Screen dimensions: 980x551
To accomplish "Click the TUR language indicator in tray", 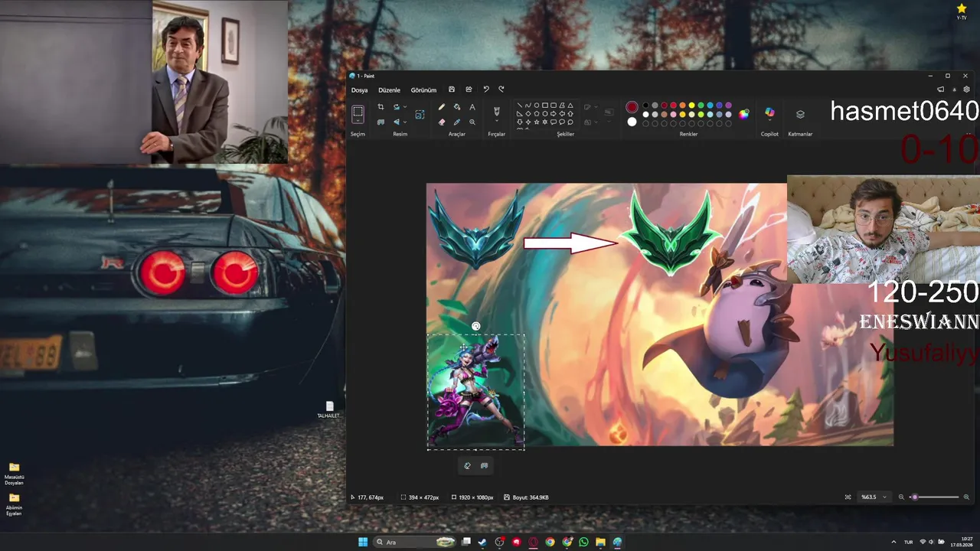I will (x=909, y=542).
